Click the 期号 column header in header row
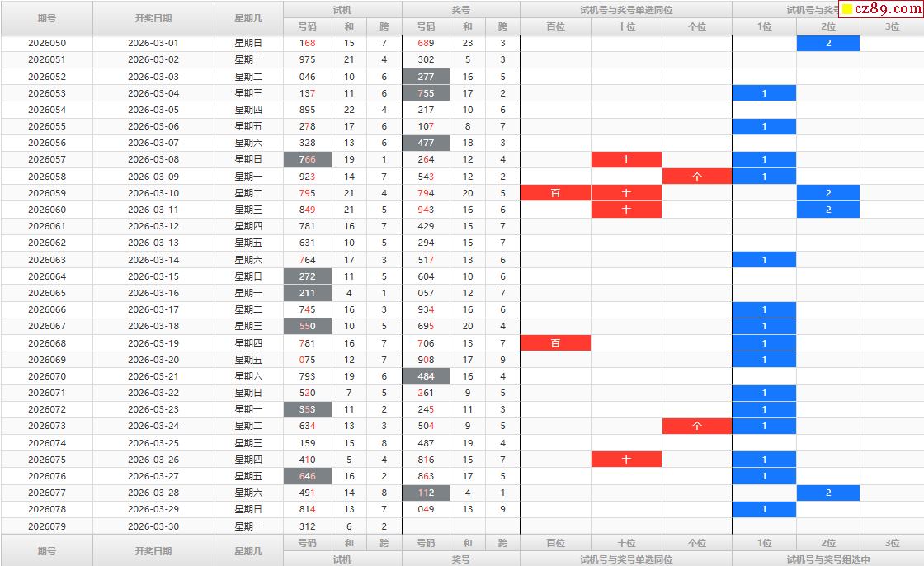The image size is (924, 566). coord(47,17)
